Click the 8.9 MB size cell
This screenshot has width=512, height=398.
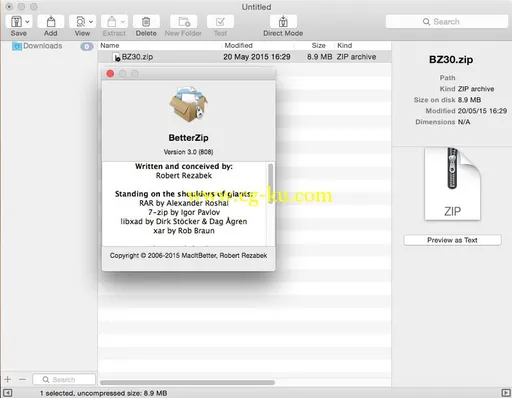click(x=319, y=57)
